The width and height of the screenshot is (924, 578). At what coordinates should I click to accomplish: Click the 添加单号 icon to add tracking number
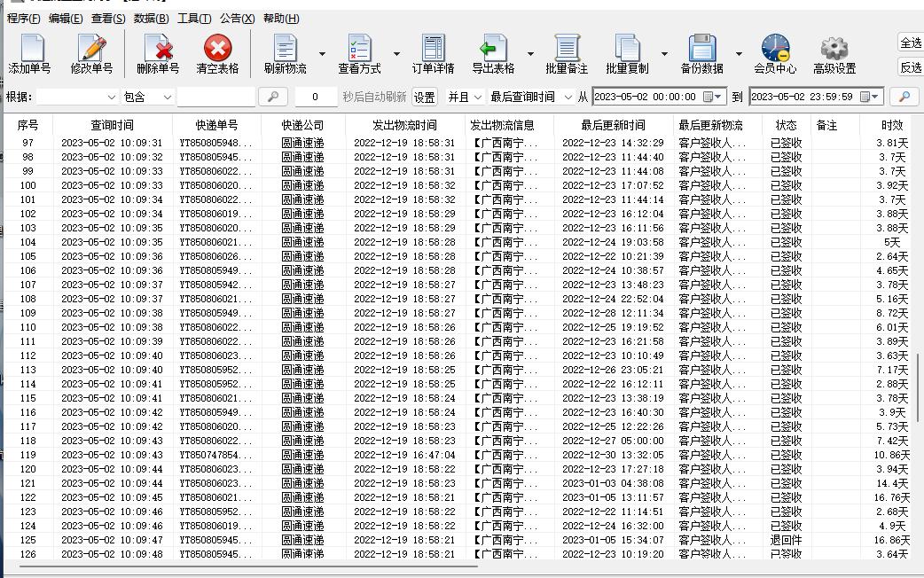(30, 51)
